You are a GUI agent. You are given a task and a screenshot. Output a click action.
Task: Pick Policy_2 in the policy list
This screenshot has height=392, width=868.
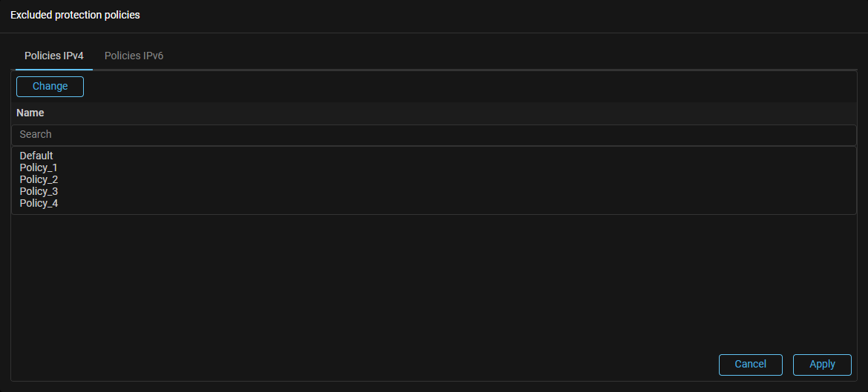coord(39,179)
